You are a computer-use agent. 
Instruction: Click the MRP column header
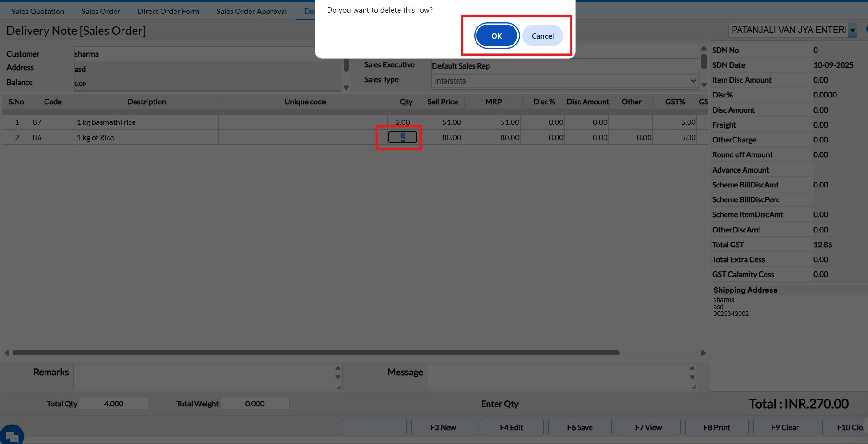pos(493,102)
